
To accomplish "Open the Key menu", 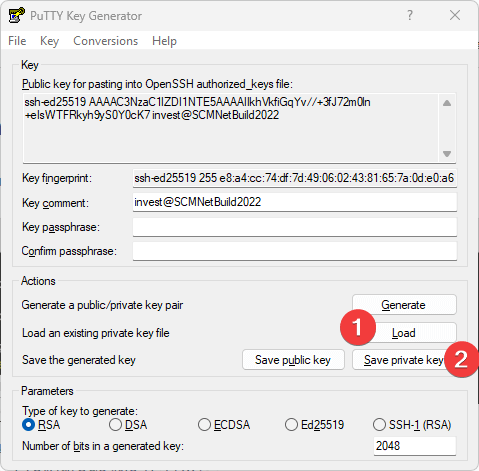I will pos(49,41).
